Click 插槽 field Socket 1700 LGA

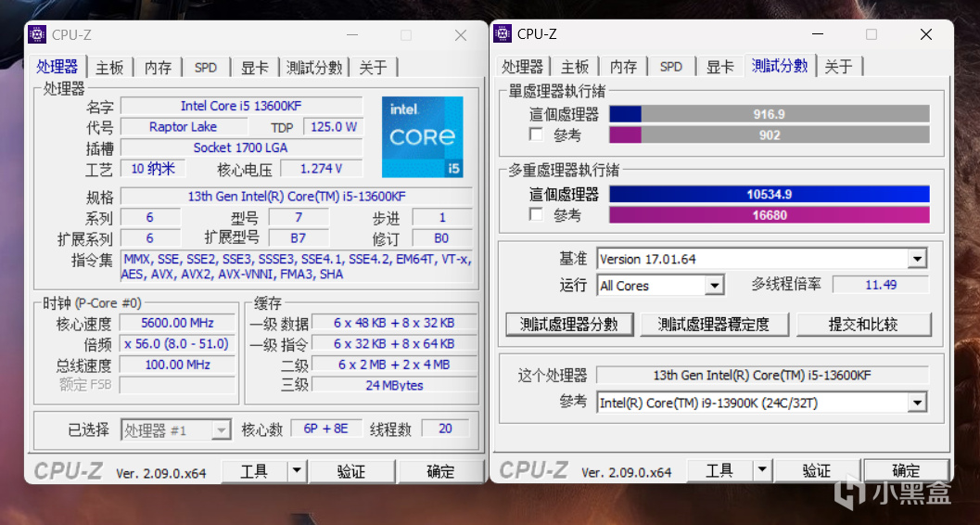coord(241,148)
